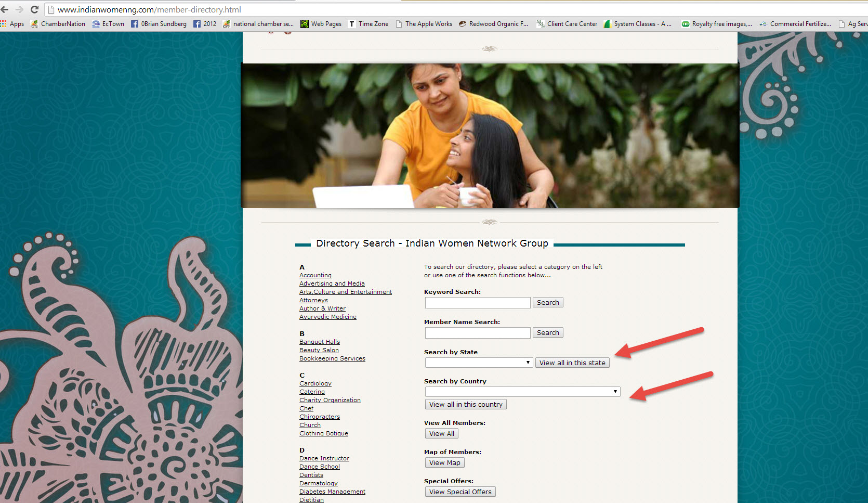
Task: Open the ChamberNation bookmark
Action: 58,24
